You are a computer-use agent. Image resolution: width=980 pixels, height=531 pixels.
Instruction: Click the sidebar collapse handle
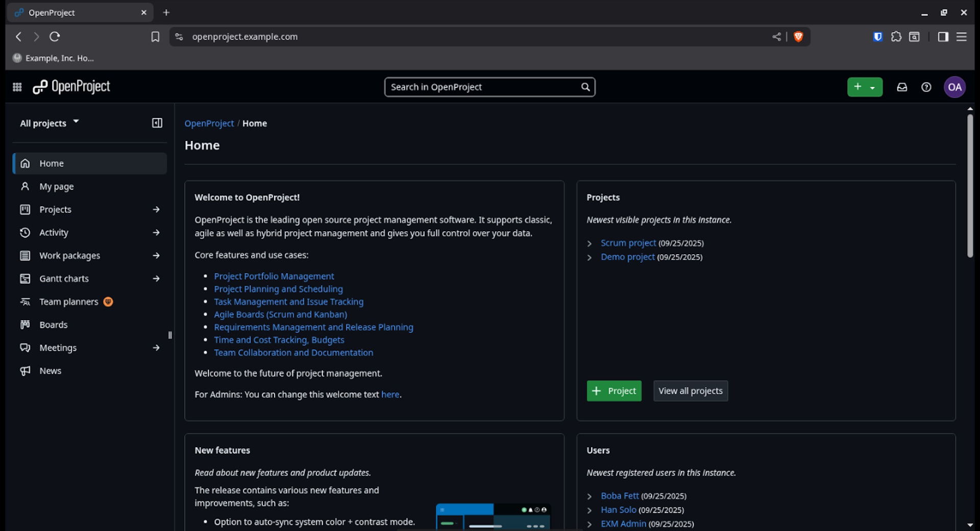170,335
